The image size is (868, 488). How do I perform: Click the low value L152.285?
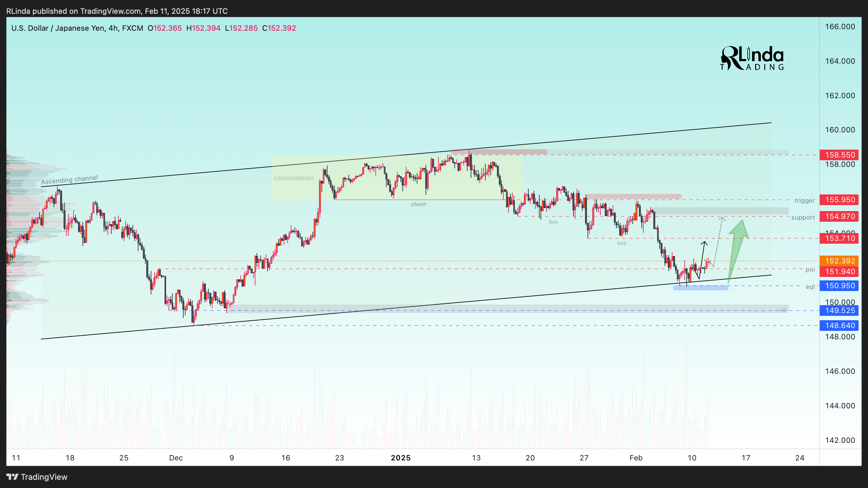[241, 28]
